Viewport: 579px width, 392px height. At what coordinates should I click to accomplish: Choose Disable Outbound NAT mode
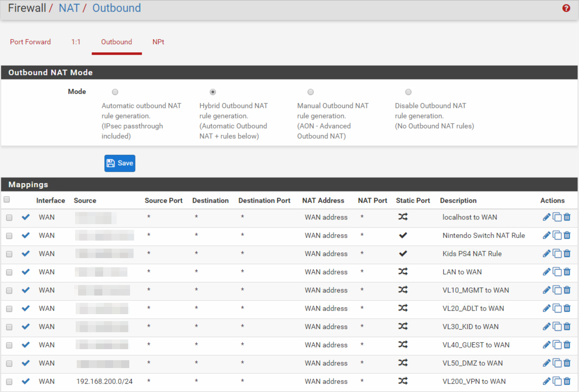coord(408,92)
